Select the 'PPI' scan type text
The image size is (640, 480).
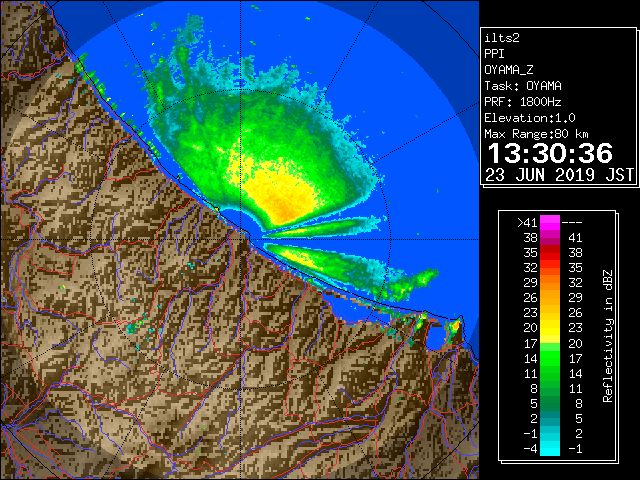[494, 54]
